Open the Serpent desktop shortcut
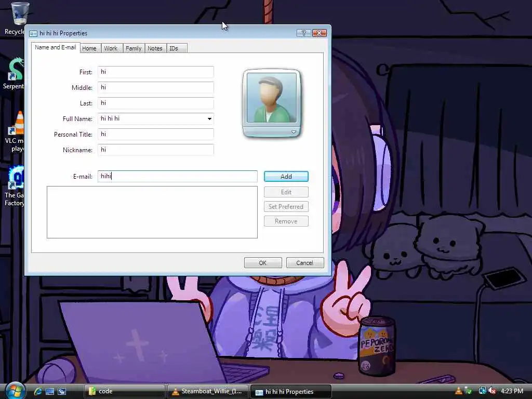 [14, 73]
